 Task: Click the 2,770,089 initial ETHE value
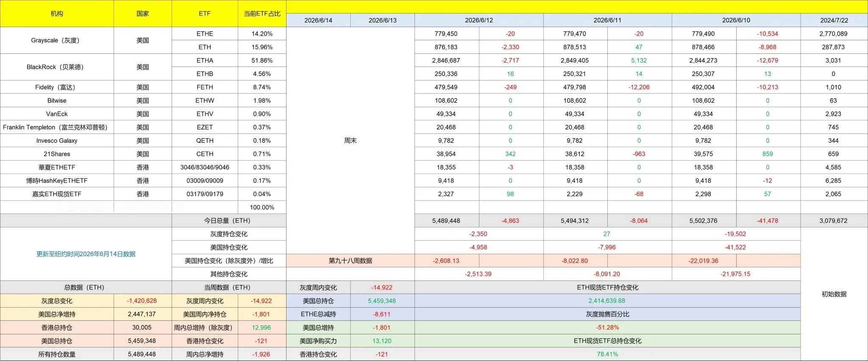pyautogui.click(x=833, y=34)
